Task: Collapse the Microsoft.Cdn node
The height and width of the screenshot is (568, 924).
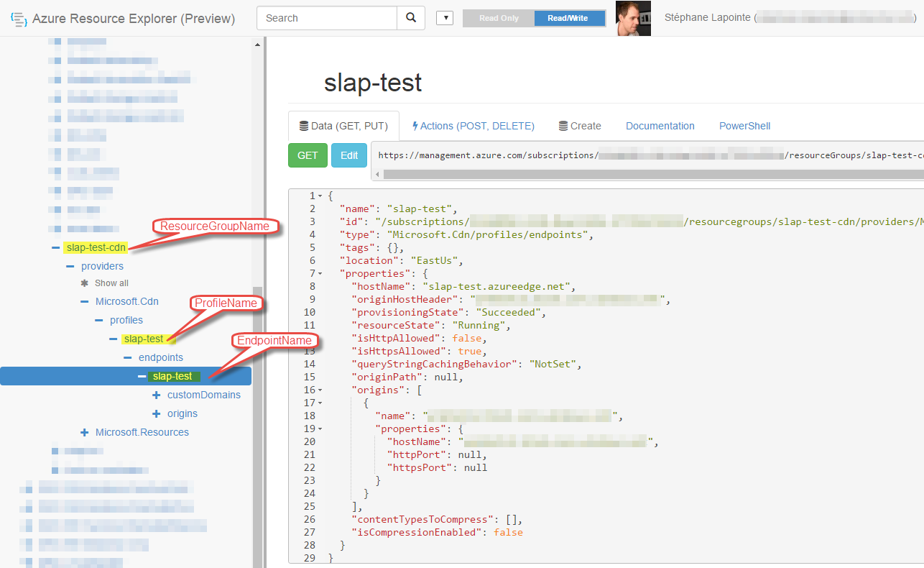Action: [x=84, y=301]
